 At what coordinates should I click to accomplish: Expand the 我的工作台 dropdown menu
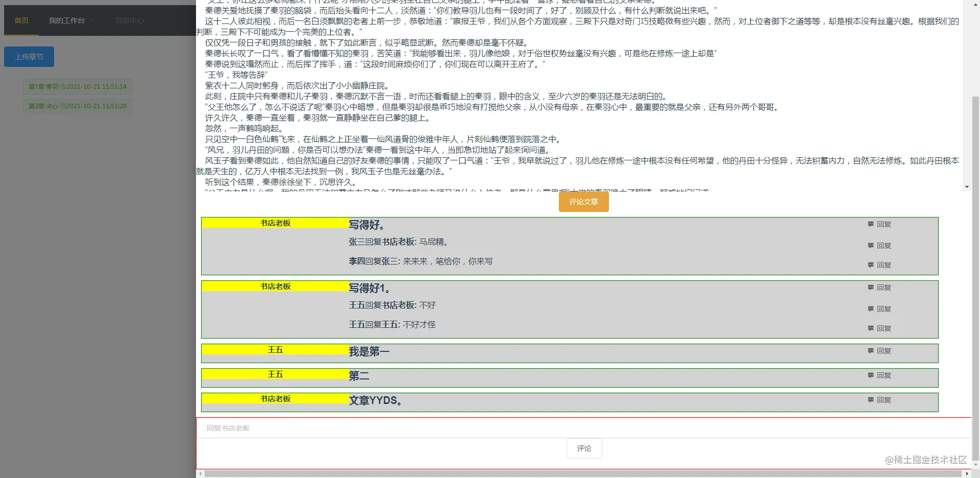click(x=71, y=20)
